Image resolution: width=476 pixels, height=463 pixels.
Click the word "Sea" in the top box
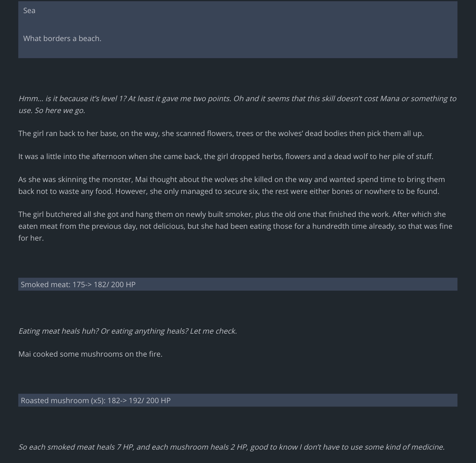[x=29, y=11]
